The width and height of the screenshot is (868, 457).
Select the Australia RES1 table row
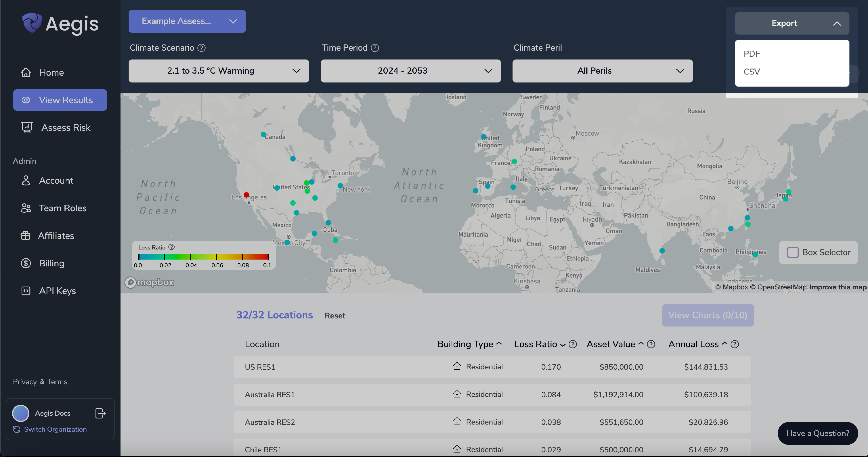492,395
